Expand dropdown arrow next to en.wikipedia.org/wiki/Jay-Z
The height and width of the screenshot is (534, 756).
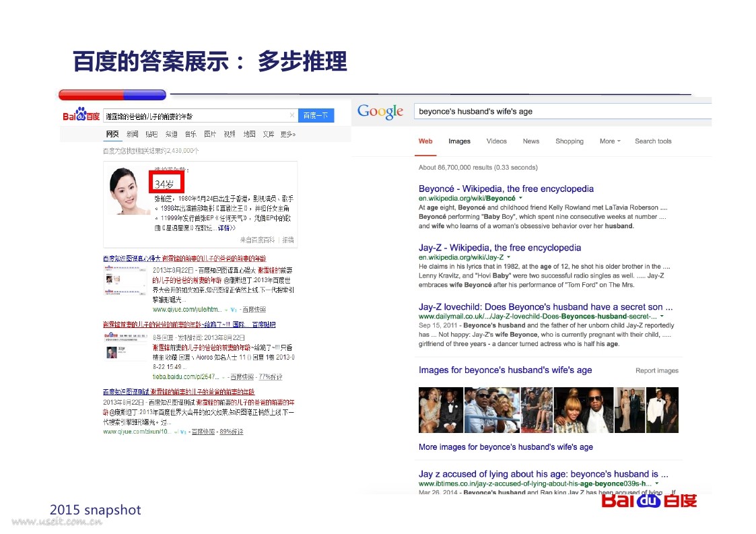pos(509,257)
